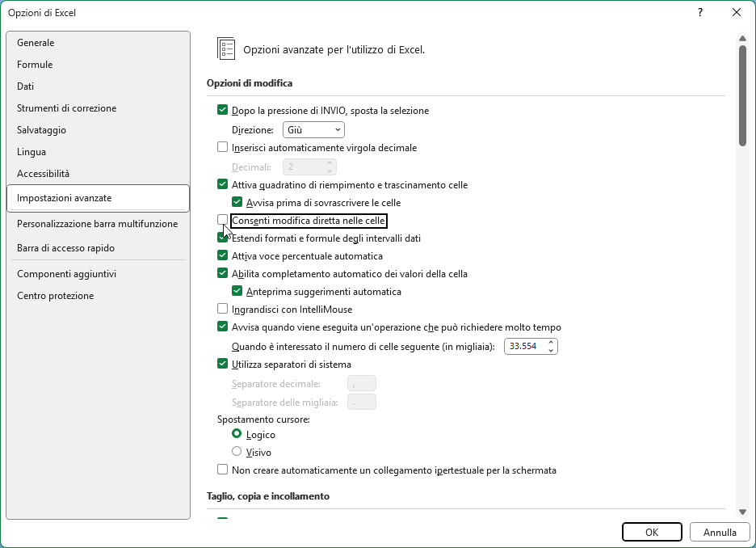Go to Barra di accesso rapido
This screenshot has width=756, height=548.
point(99,248)
